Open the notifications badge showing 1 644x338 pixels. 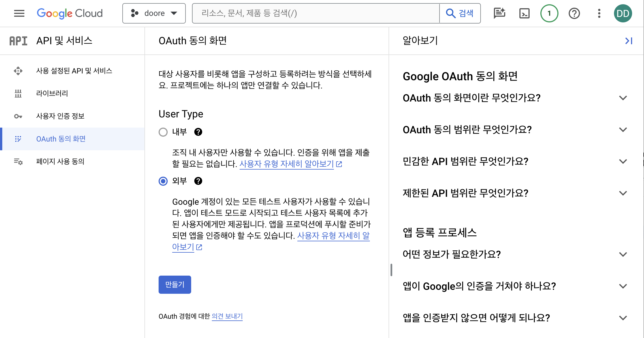pyautogui.click(x=549, y=13)
